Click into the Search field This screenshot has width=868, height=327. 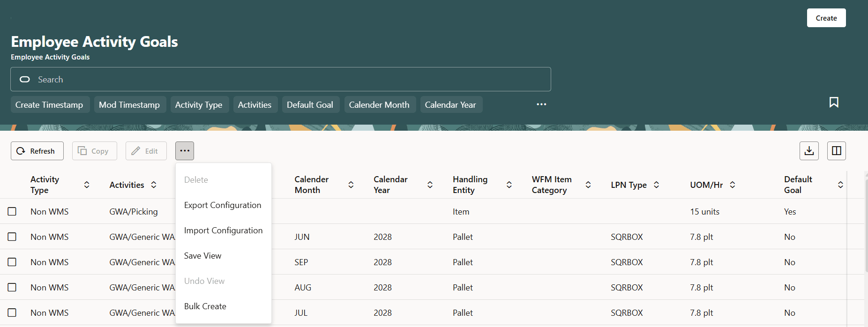click(281, 80)
